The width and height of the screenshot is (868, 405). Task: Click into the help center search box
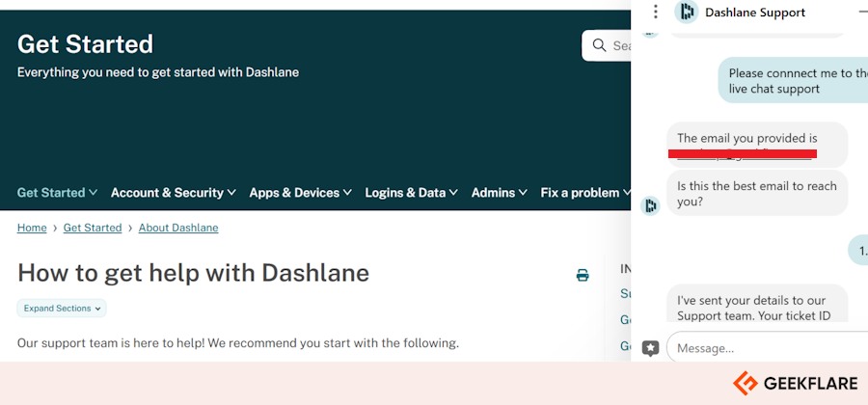[x=607, y=45]
